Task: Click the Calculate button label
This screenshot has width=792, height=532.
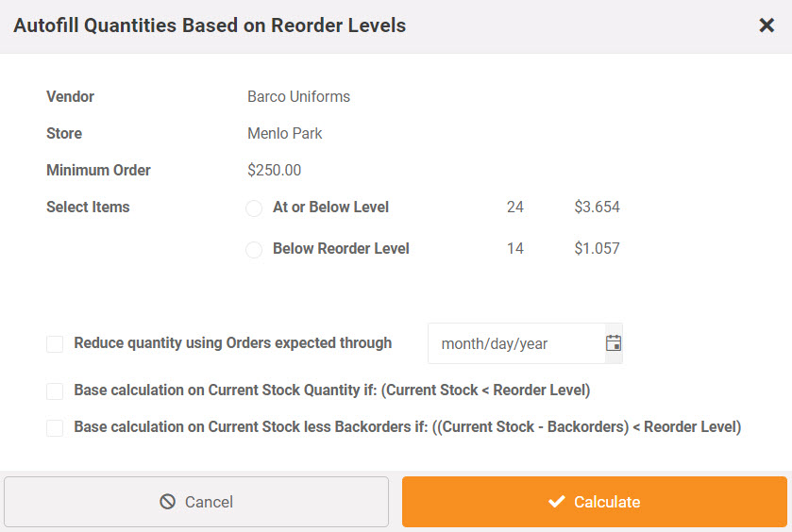Action: (x=607, y=502)
